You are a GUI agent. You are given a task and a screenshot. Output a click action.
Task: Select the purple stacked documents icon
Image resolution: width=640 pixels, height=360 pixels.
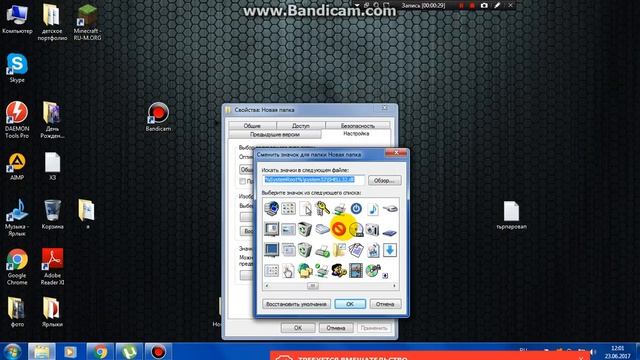pyautogui.click(x=356, y=250)
